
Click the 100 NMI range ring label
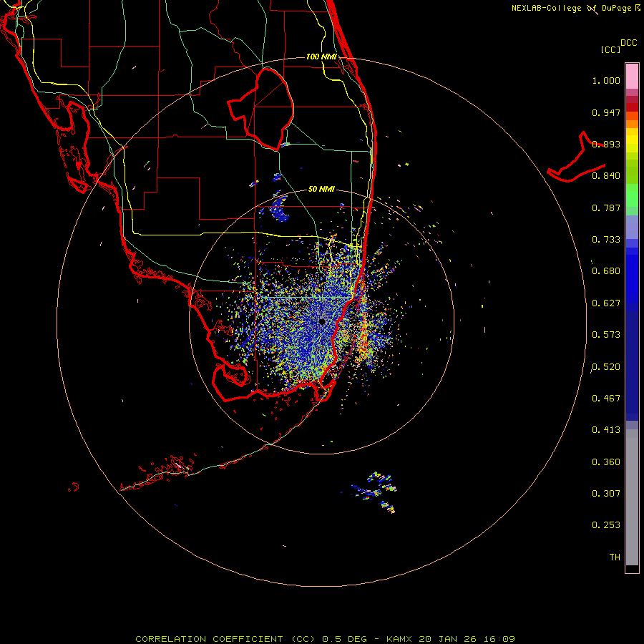[x=321, y=57]
